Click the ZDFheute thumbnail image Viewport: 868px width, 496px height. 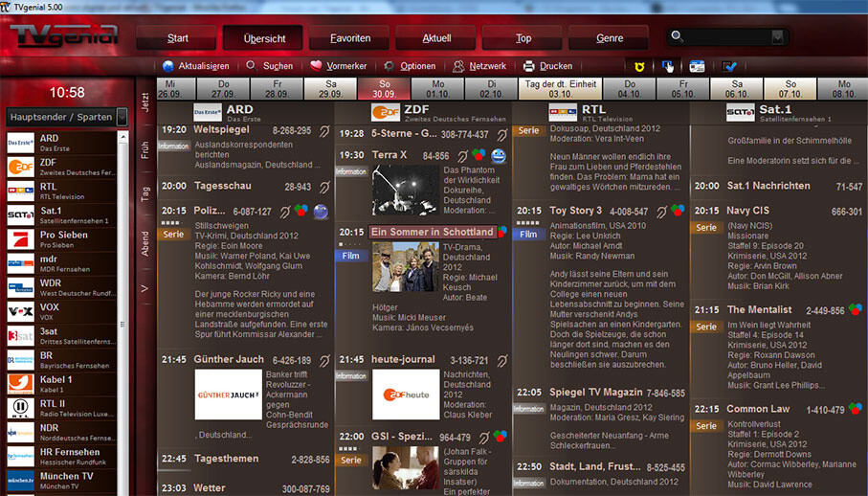406,395
